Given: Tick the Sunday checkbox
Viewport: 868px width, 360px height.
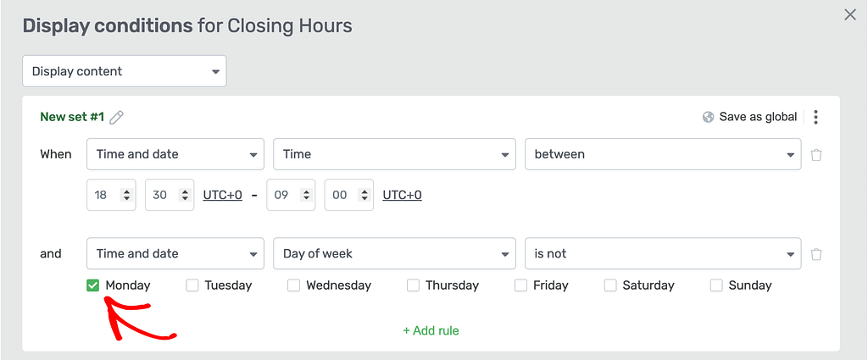Looking at the screenshot, I should click(x=716, y=285).
